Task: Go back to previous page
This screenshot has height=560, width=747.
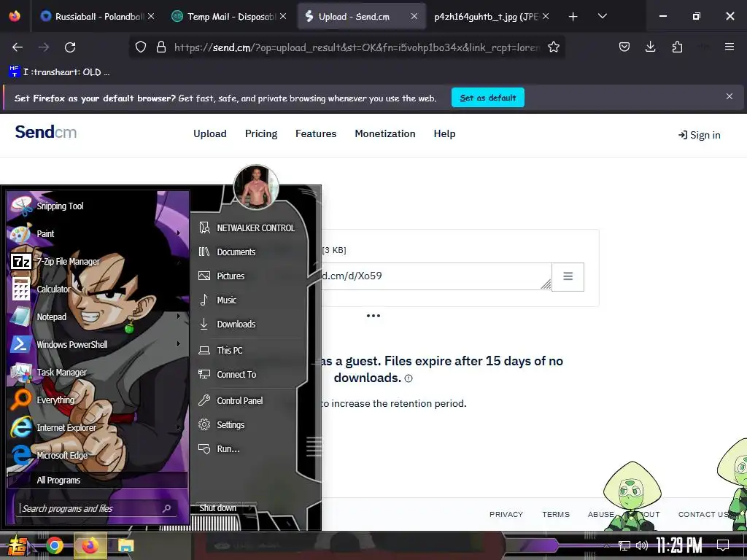Action: pos(18,47)
